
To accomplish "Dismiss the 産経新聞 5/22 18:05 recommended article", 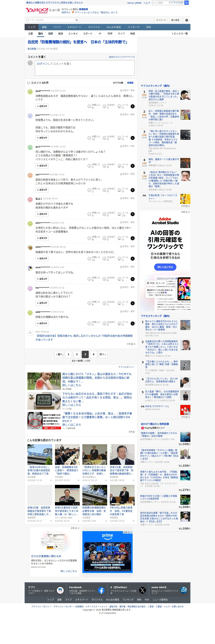I will coord(133,480).
